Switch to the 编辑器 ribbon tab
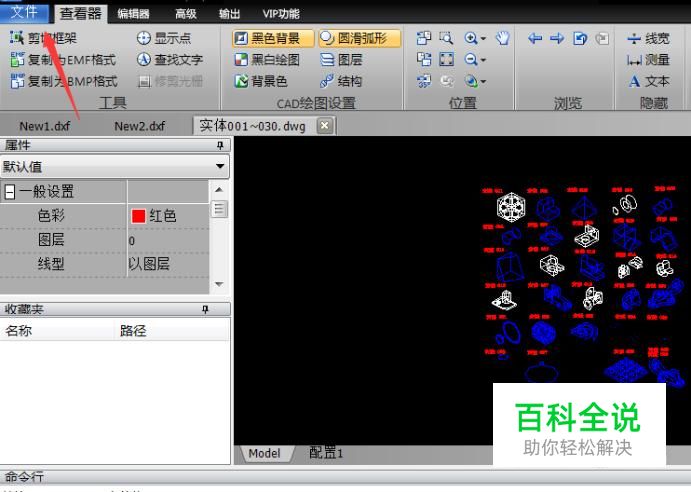This screenshot has height=492, width=691. click(134, 14)
